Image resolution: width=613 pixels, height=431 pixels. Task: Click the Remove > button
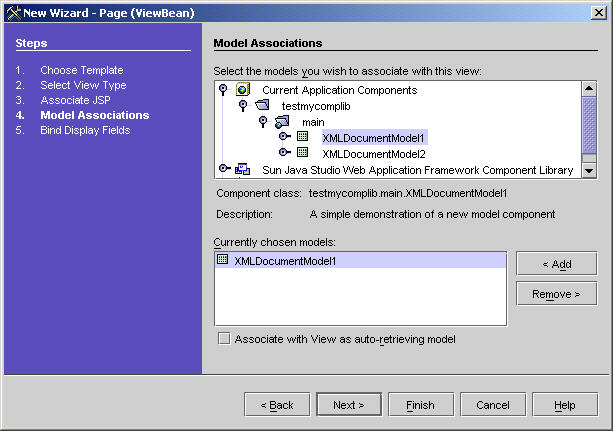coord(557,294)
